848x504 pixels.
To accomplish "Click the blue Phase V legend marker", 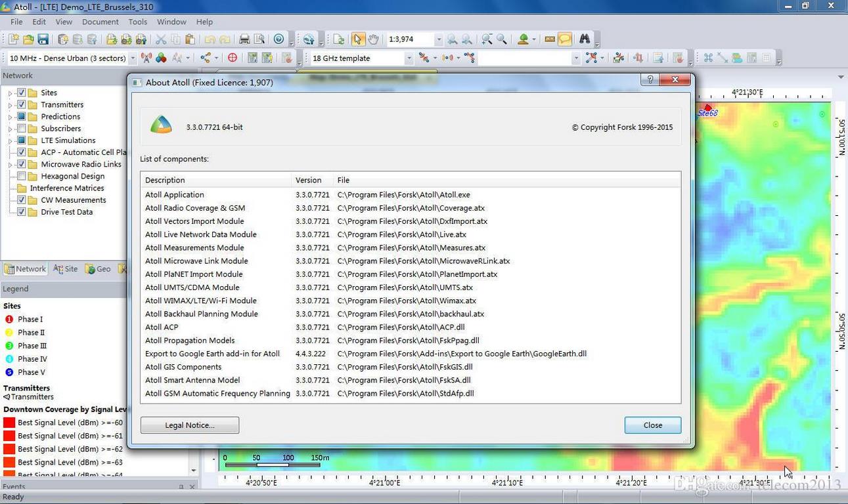I will click(x=9, y=372).
